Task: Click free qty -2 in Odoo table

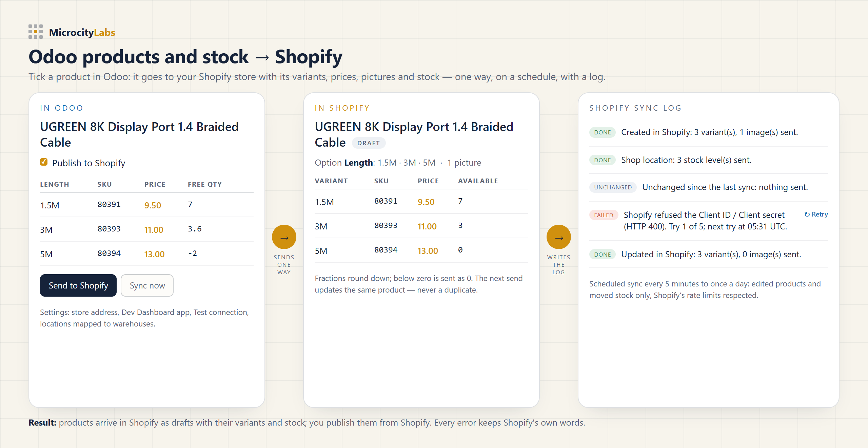Action: tap(192, 253)
